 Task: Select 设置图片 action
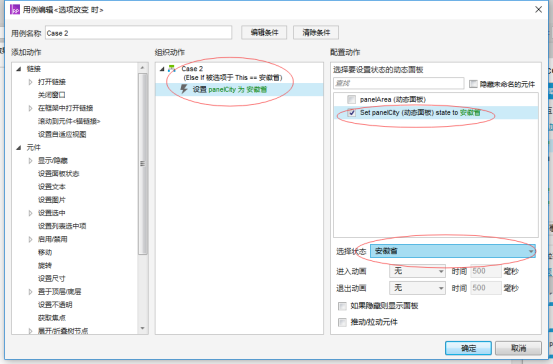coord(51,200)
